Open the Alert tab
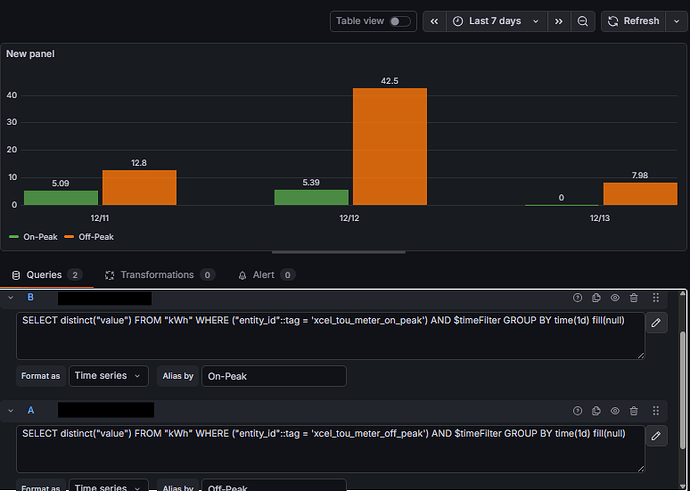 pyautogui.click(x=266, y=275)
